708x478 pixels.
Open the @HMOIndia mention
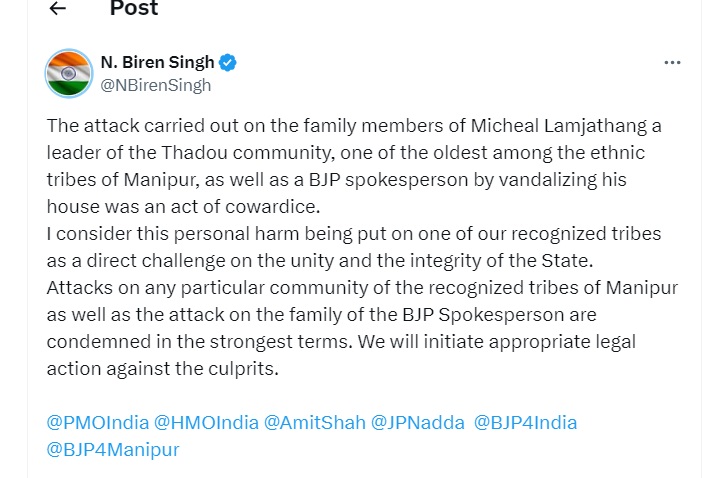coord(206,423)
